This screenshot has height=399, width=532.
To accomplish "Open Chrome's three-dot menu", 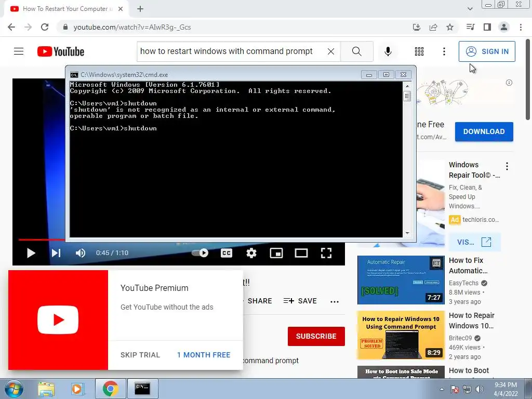I will point(521,27).
